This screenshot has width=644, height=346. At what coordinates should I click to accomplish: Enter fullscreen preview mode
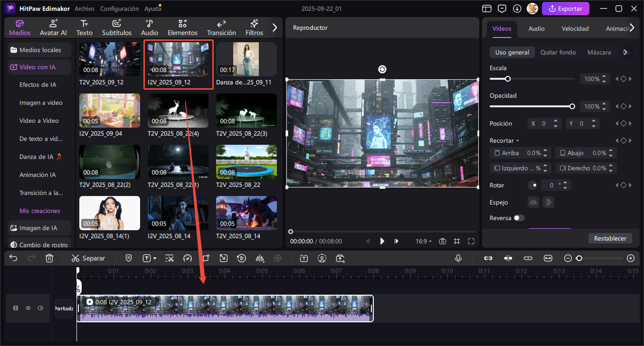point(471,241)
